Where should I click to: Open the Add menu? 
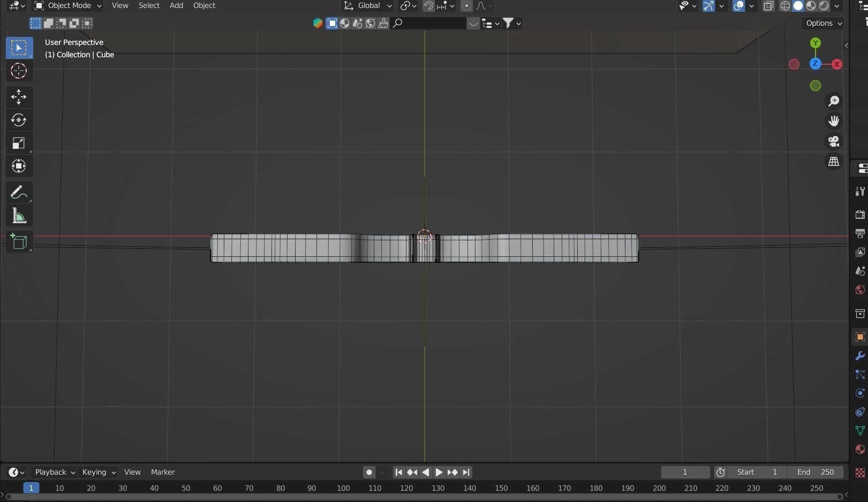[176, 5]
